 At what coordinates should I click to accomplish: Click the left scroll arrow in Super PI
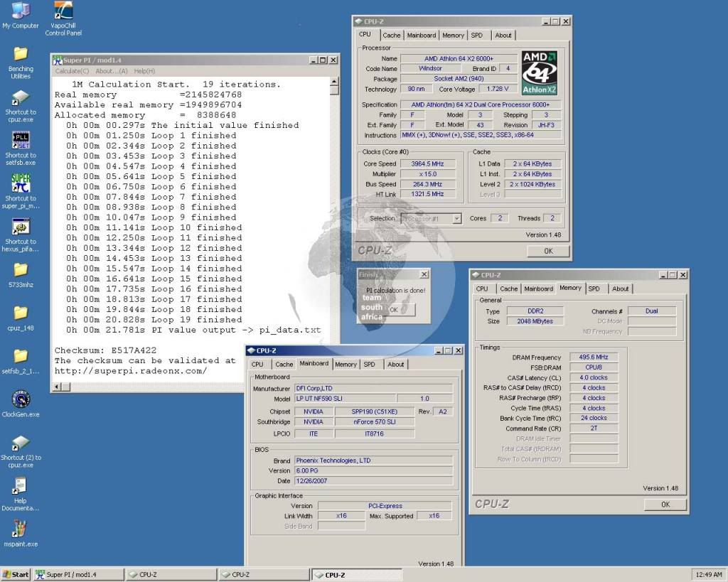pyautogui.click(x=57, y=387)
